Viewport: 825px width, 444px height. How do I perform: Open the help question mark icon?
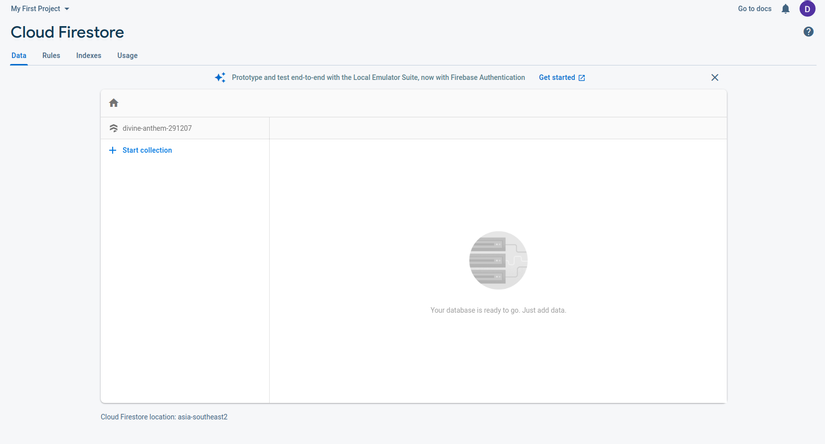(x=808, y=32)
